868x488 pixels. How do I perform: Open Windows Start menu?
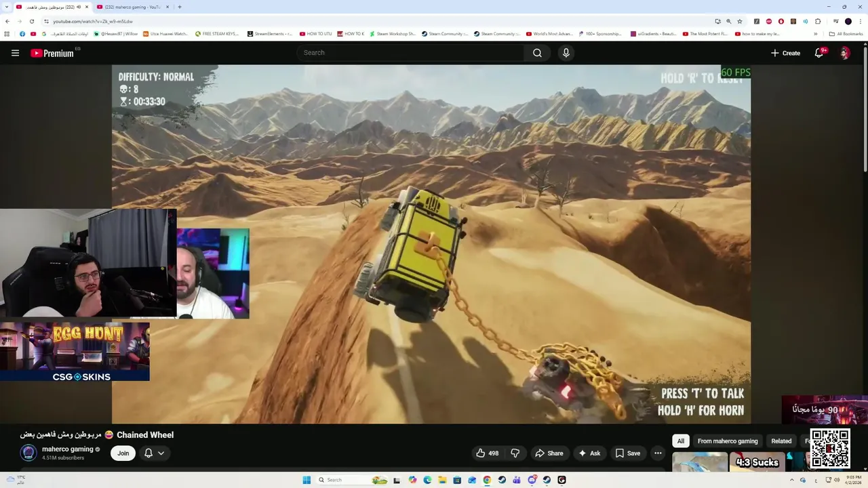tap(307, 480)
